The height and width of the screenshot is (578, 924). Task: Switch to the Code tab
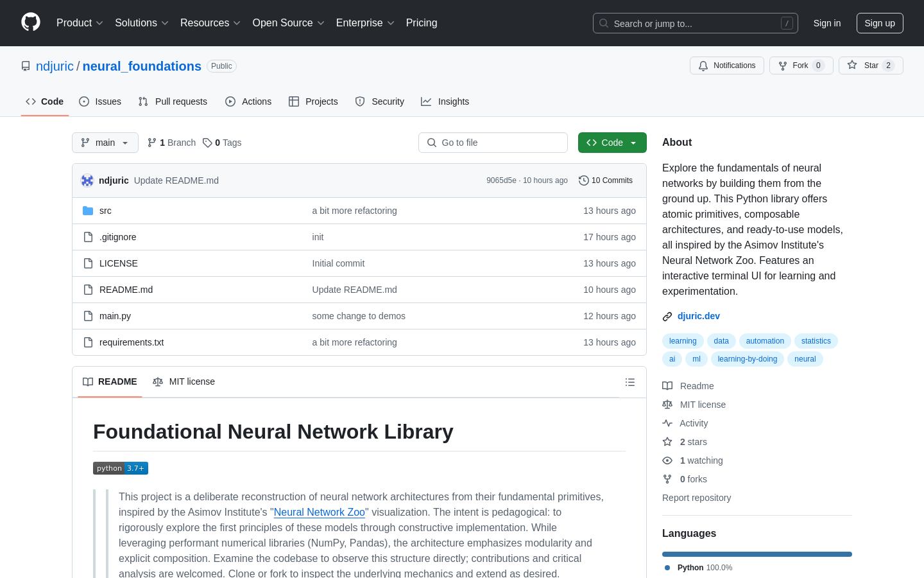click(x=45, y=101)
